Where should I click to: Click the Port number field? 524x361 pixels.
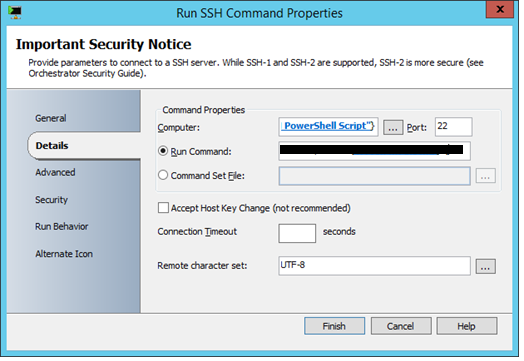coord(453,127)
